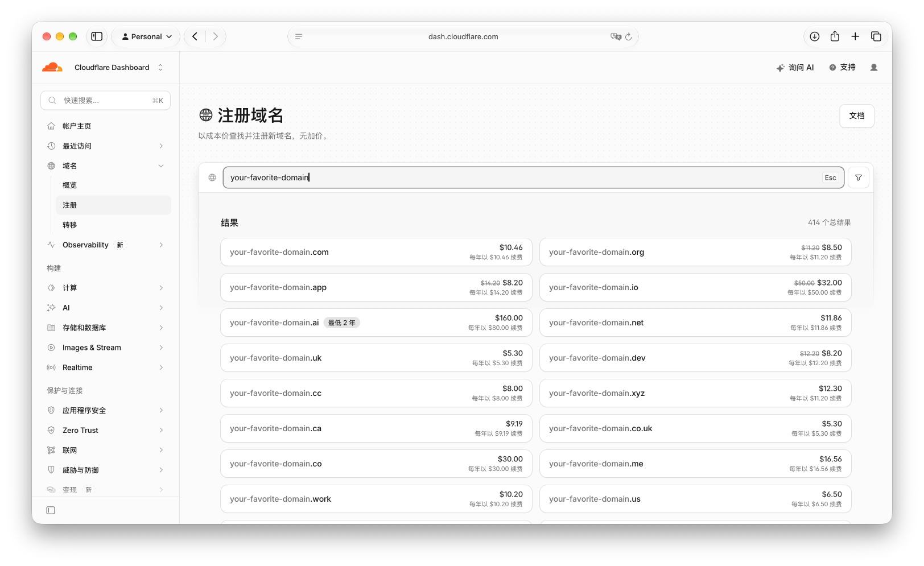
Task: Focus the 快速搜索 quick search field
Action: (105, 100)
